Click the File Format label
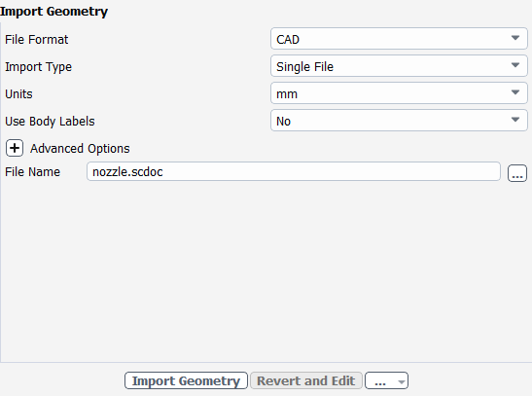 pos(37,39)
